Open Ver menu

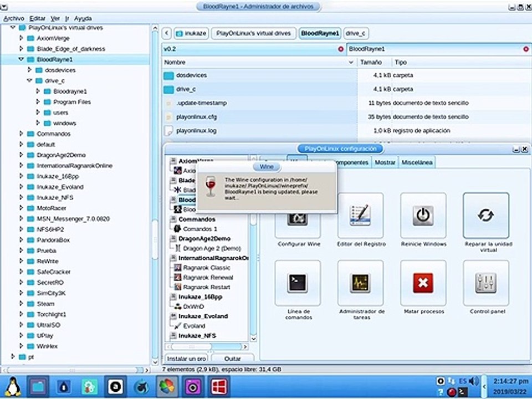coord(55,18)
